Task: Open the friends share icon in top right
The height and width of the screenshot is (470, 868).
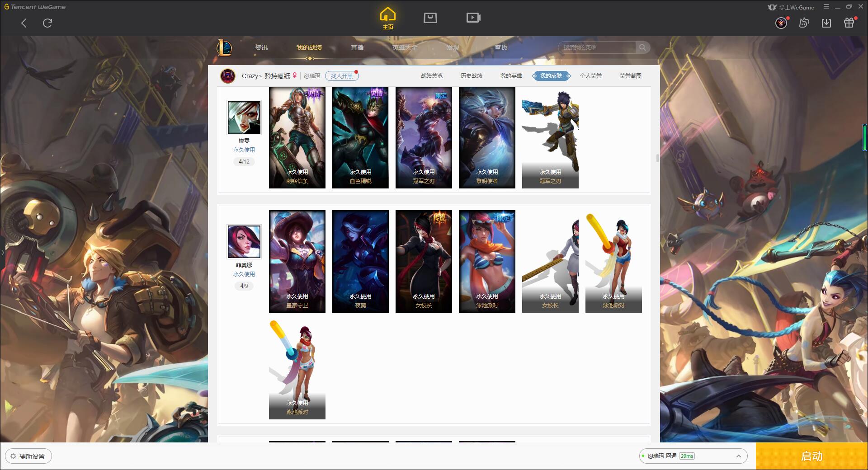Action: (804, 23)
